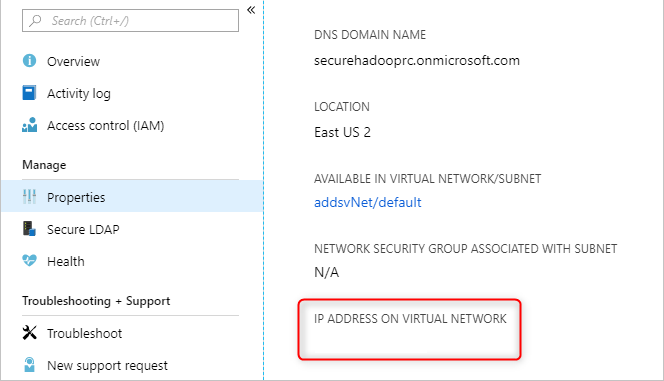664x381 pixels.
Task: Select securehadooprc.onmicrosoft.com domain name text
Action: (417, 61)
